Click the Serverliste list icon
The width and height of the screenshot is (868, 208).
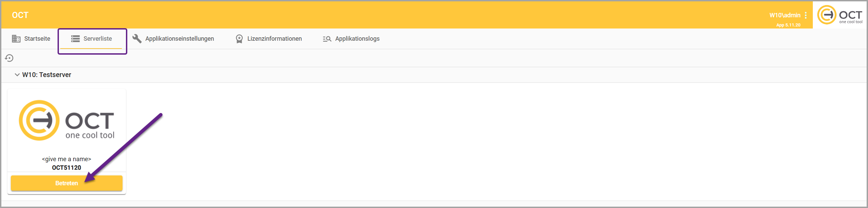pos(75,39)
